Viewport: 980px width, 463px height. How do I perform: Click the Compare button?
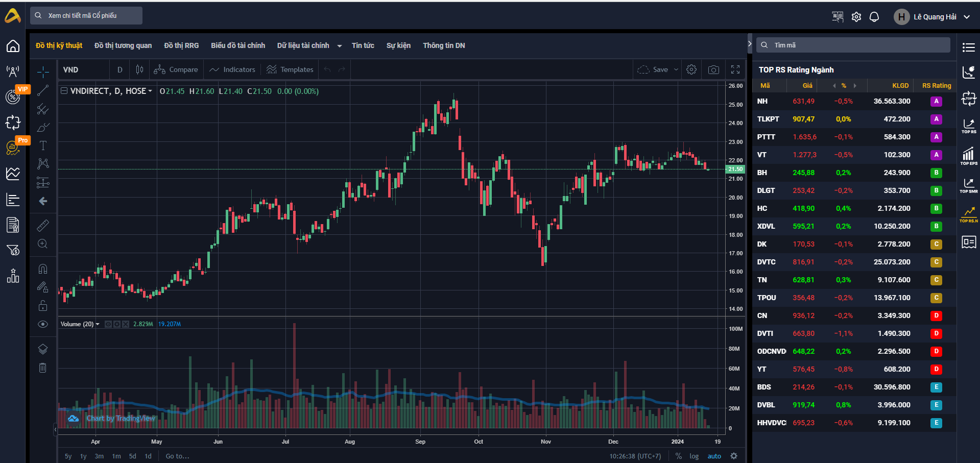click(x=176, y=69)
